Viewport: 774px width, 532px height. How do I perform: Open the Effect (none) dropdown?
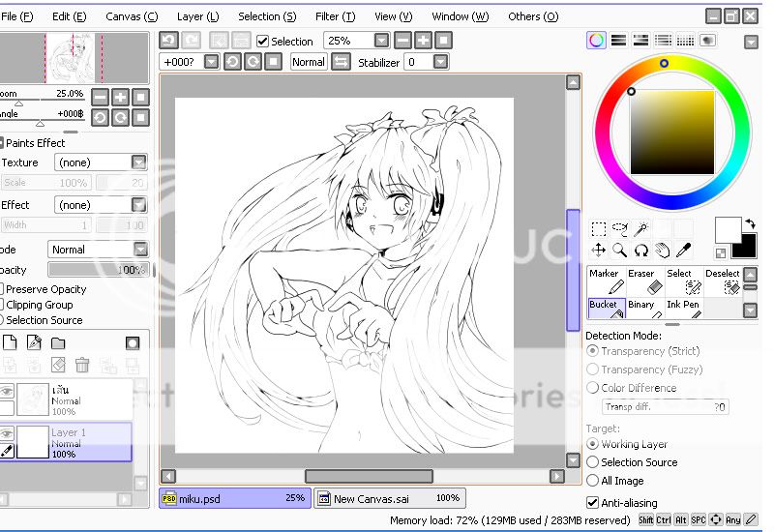point(138,204)
